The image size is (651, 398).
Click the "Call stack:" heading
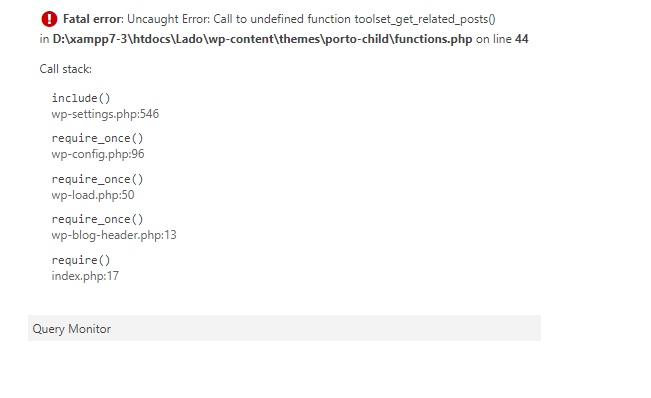(x=66, y=69)
